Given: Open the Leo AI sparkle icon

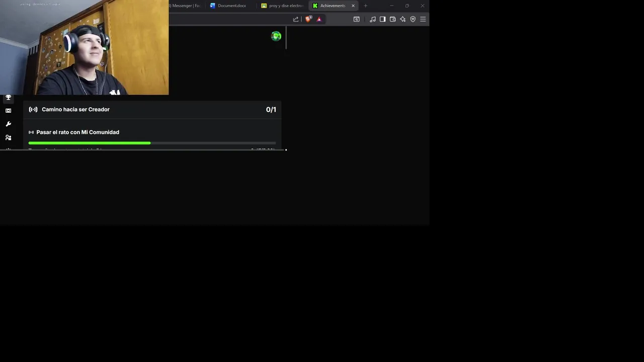Looking at the screenshot, I should point(403,19).
